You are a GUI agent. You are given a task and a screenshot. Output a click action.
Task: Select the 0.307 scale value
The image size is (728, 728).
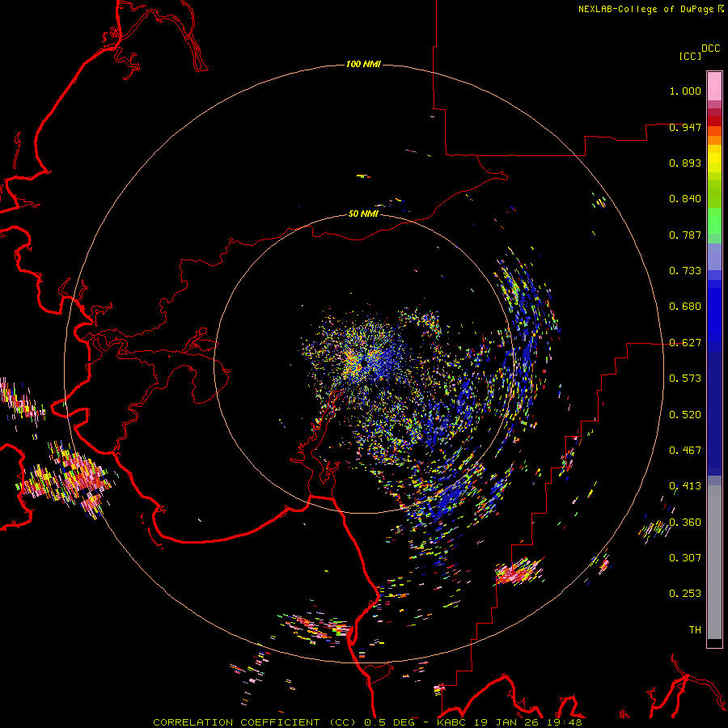[x=685, y=558]
